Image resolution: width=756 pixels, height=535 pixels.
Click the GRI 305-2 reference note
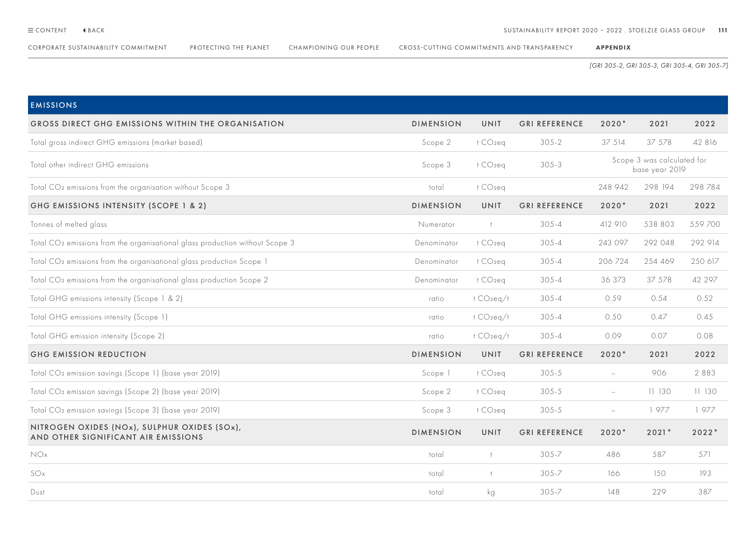[x=659, y=66]
